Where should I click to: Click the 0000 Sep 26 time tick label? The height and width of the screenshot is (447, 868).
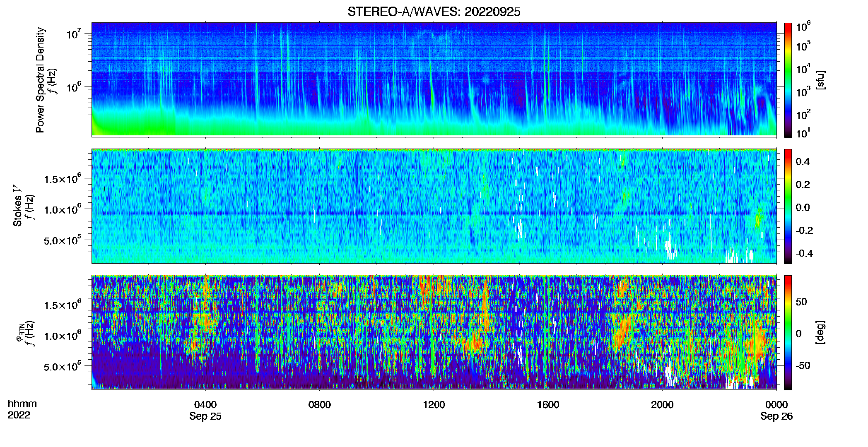[776, 411]
